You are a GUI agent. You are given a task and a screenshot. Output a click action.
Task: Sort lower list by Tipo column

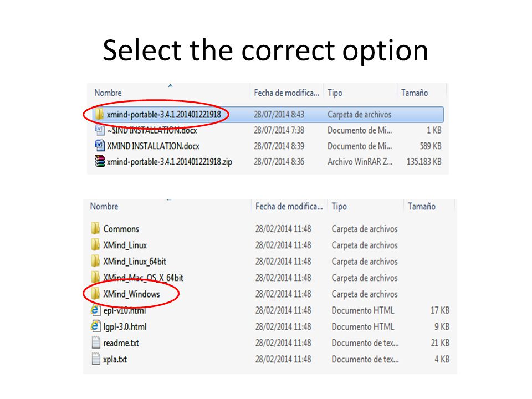[339, 206]
